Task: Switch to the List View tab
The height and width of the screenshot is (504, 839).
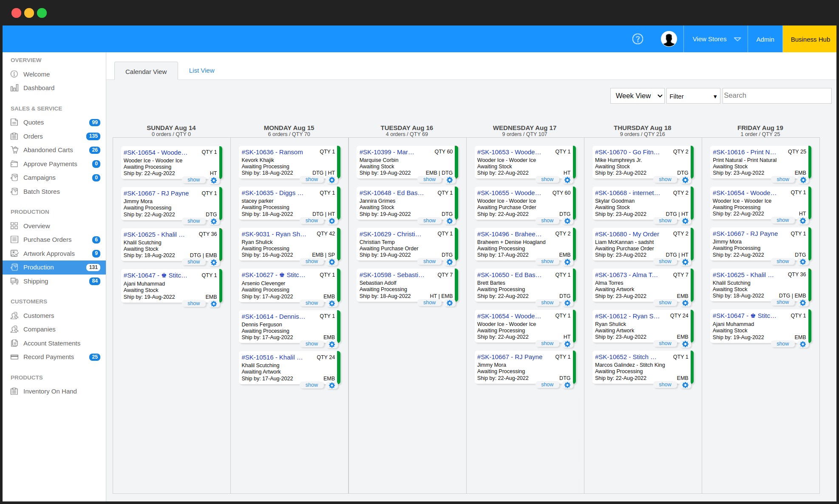Action: pyautogui.click(x=201, y=71)
